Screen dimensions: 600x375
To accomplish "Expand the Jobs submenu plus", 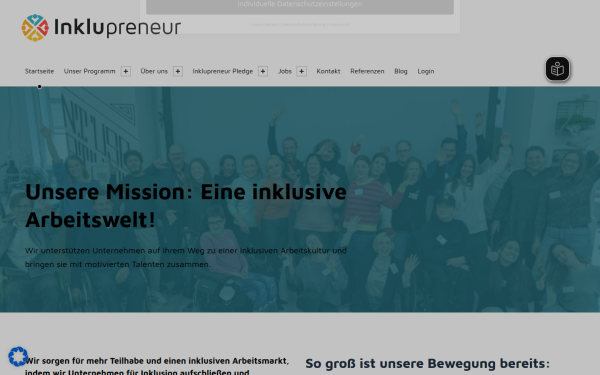I will coord(302,71).
